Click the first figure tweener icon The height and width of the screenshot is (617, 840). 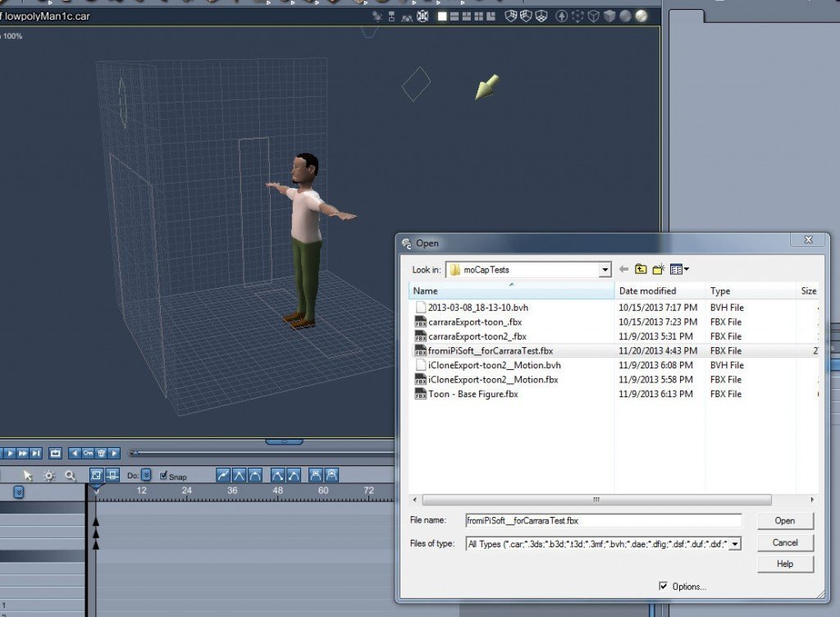tap(316, 475)
